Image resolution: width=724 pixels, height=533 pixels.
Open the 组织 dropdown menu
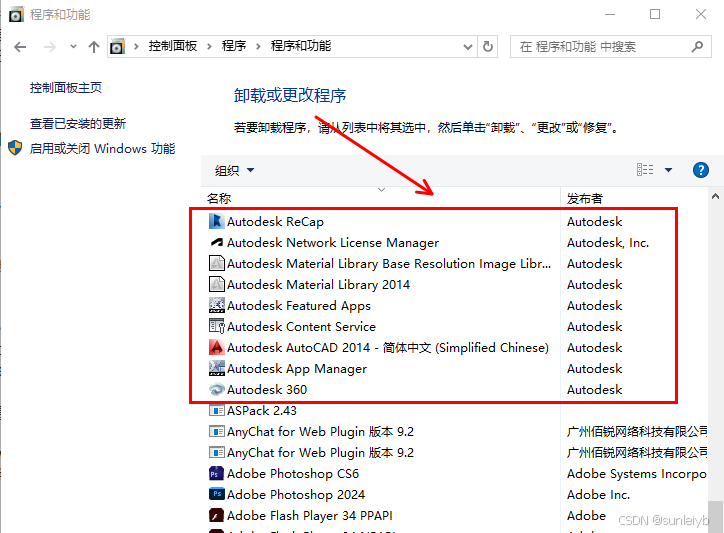235,170
